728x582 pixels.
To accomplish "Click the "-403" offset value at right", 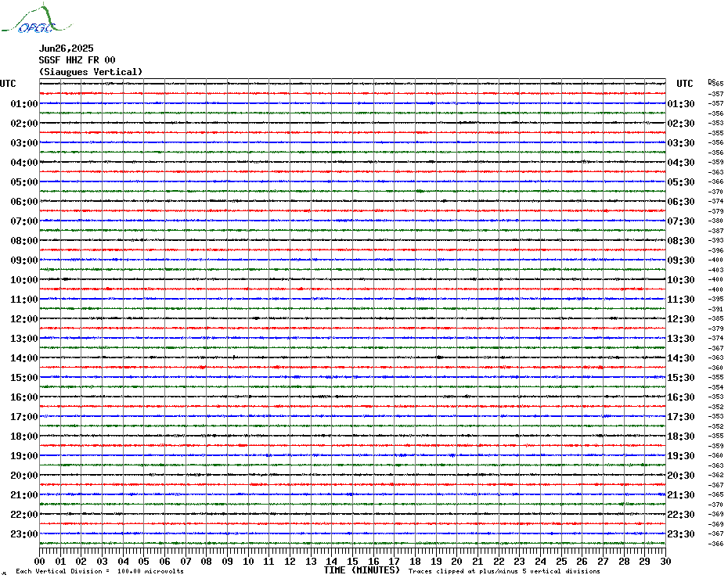I will pyautogui.click(x=717, y=270).
